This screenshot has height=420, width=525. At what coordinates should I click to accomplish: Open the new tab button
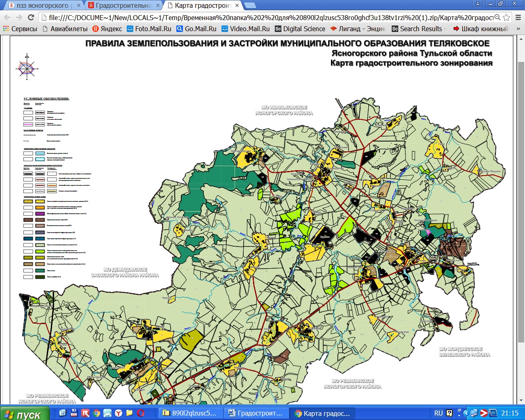point(250,5)
